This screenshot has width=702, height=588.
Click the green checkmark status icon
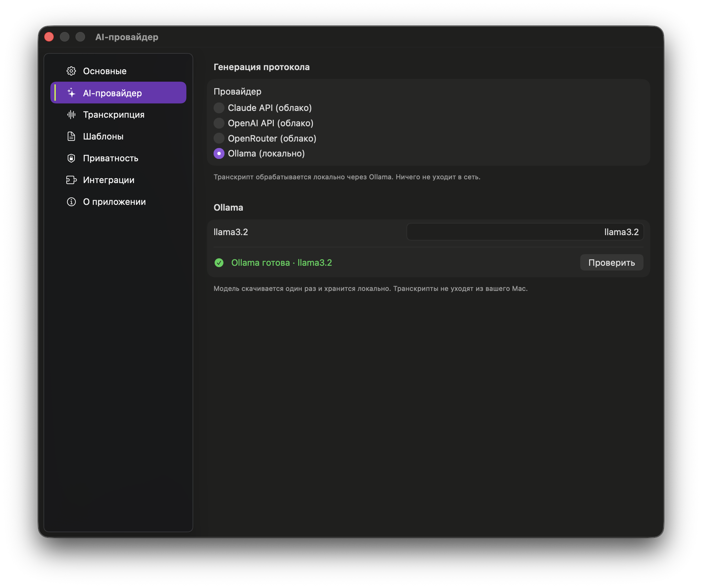[219, 263]
